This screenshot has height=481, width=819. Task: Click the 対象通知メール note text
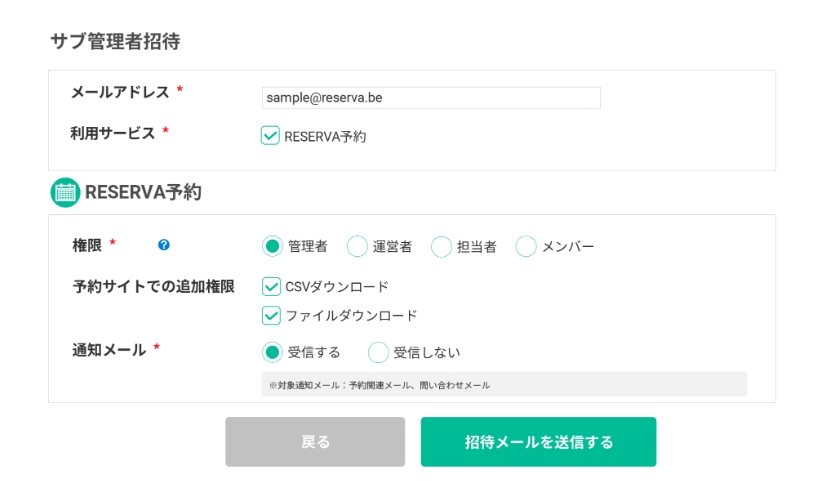[380, 385]
